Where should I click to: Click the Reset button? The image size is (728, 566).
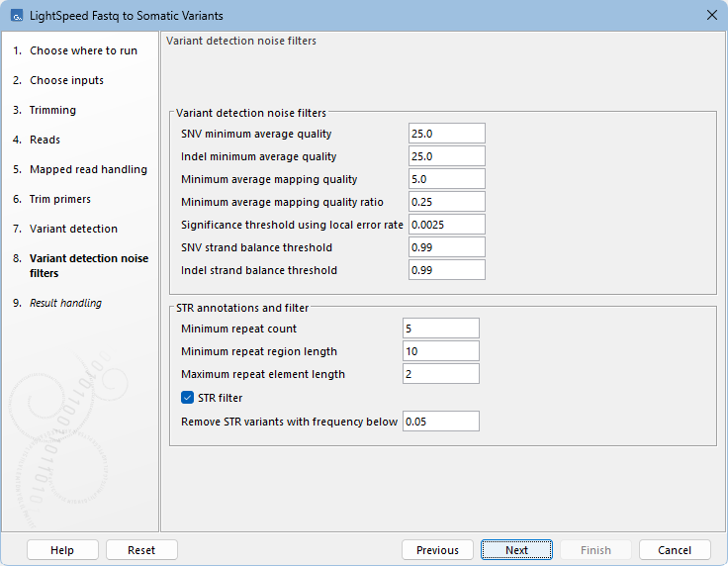(x=141, y=550)
